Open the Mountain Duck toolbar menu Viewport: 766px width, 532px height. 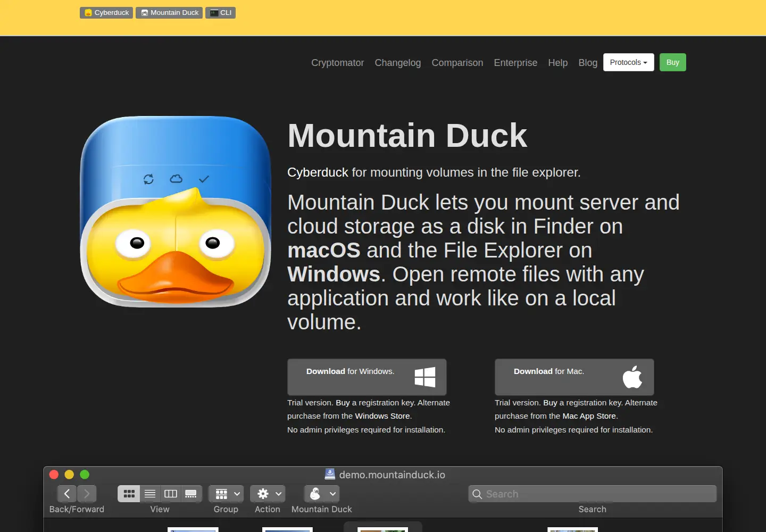[322, 494]
